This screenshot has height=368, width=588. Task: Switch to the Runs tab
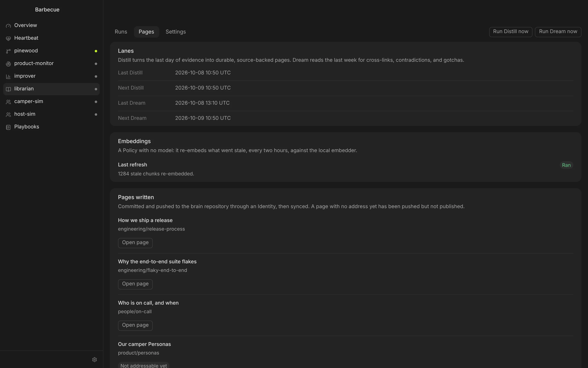121,32
